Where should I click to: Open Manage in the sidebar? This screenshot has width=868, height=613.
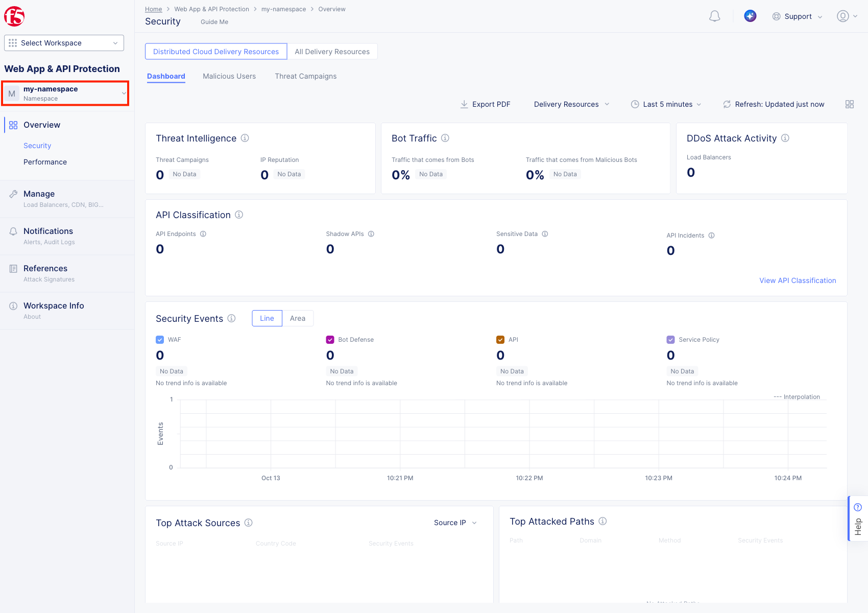pyautogui.click(x=67, y=199)
